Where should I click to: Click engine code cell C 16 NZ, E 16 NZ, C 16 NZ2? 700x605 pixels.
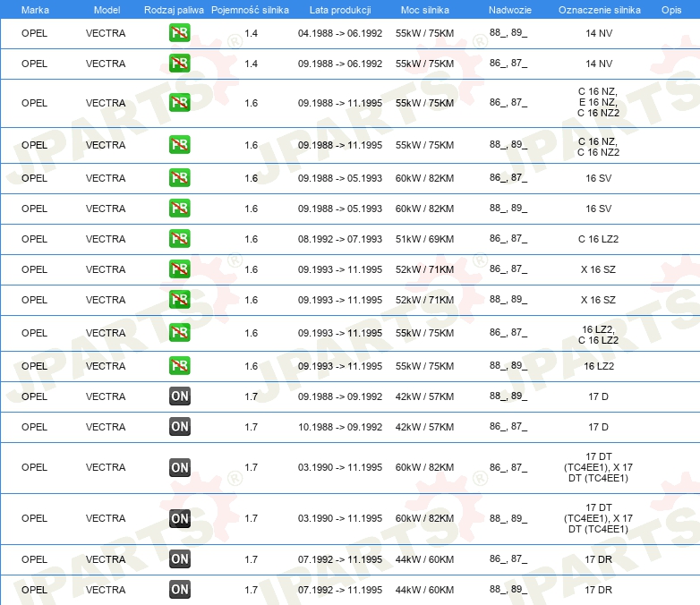pyautogui.click(x=599, y=102)
